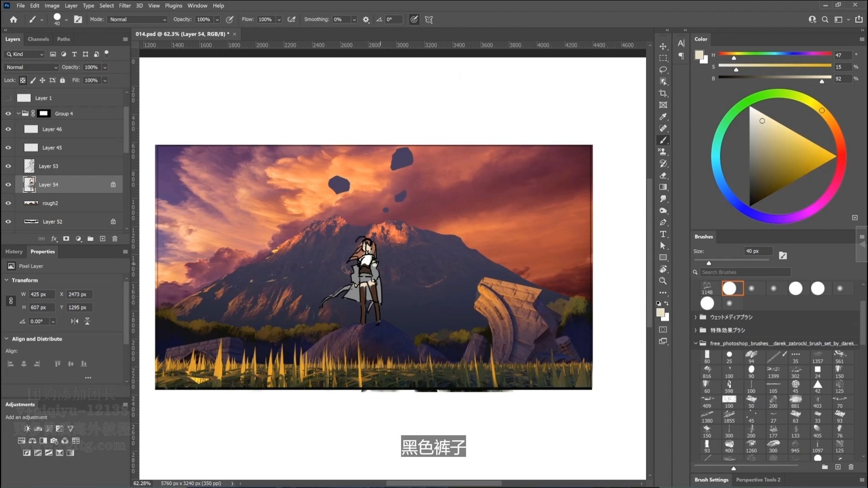Toggle Group 4 visibility eye
This screenshot has width=868, height=488.
click(8, 114)
